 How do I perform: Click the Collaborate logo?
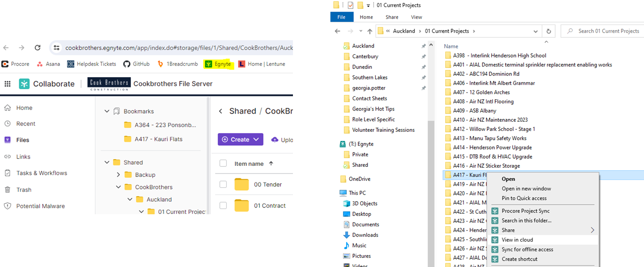point(47,84)
